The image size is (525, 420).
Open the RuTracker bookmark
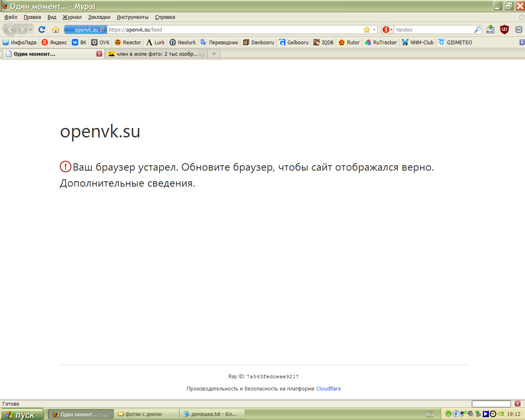tap(381, 42)
